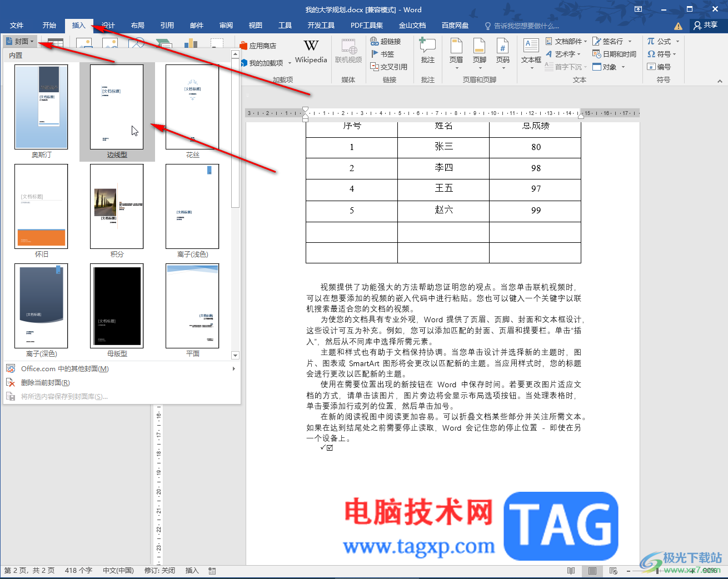728x579 pixels.
Task: Switch to the 审阅 tab
Action: [226, 26]
